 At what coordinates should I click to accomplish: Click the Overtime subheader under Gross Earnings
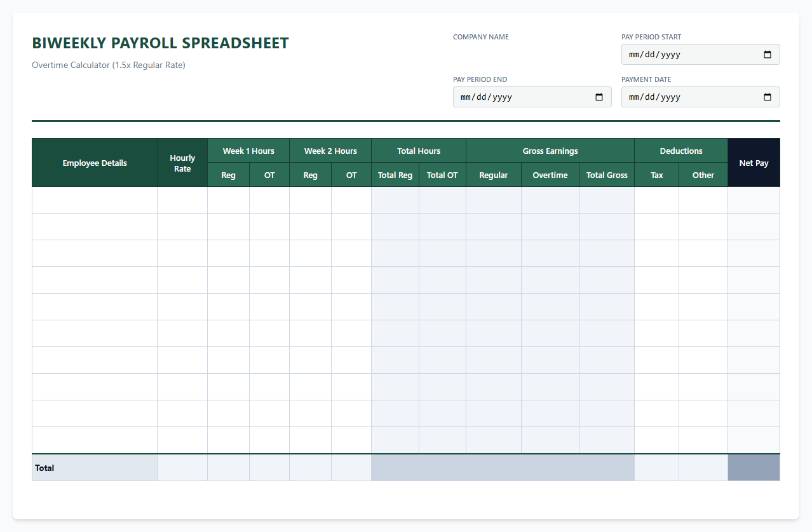550,175
